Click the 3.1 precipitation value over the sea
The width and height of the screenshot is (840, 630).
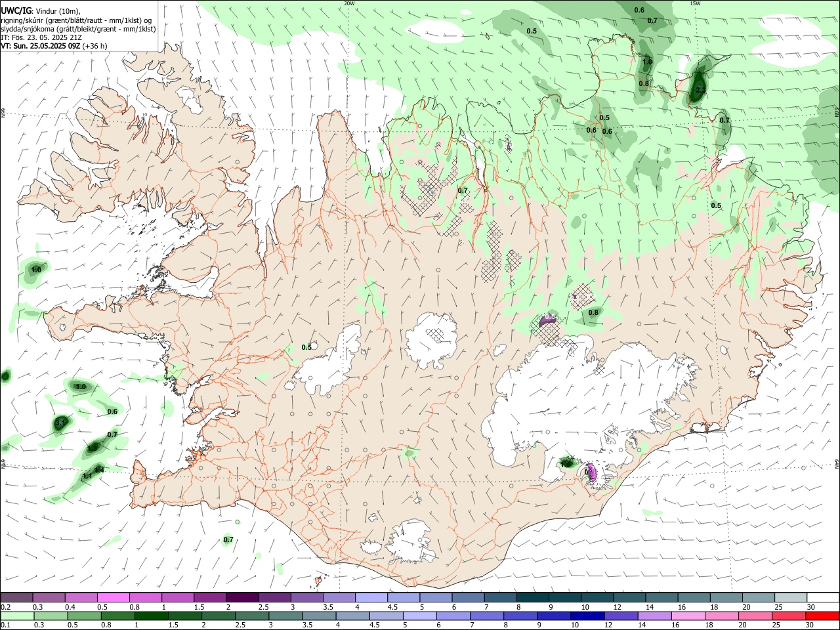click(x=60, y=423)
